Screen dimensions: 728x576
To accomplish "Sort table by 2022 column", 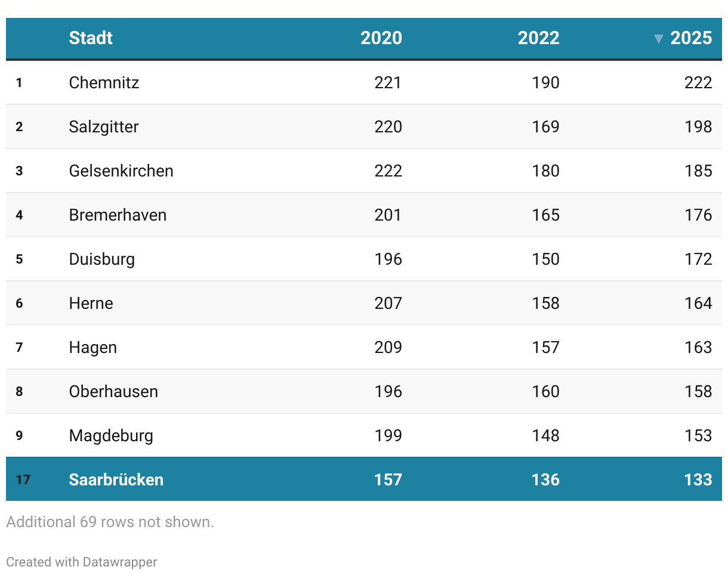I will pos(539,38).
